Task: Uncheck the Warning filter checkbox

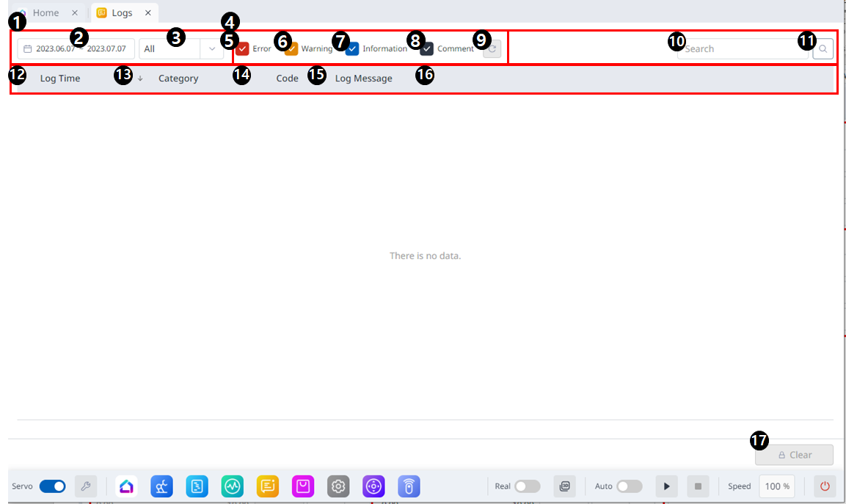Action: pyautogui.click(x=291, y=49)
